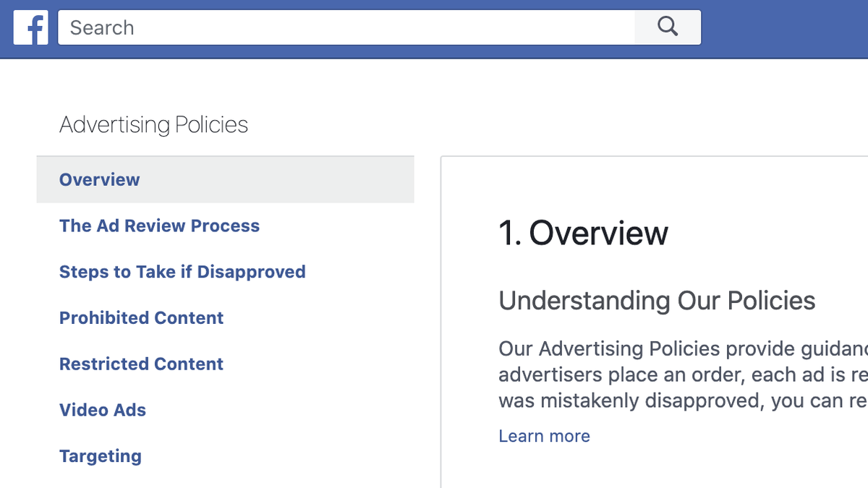Click the Understanding Our Policies subheading
The image size is (868, 488).
tap(657, 301)
